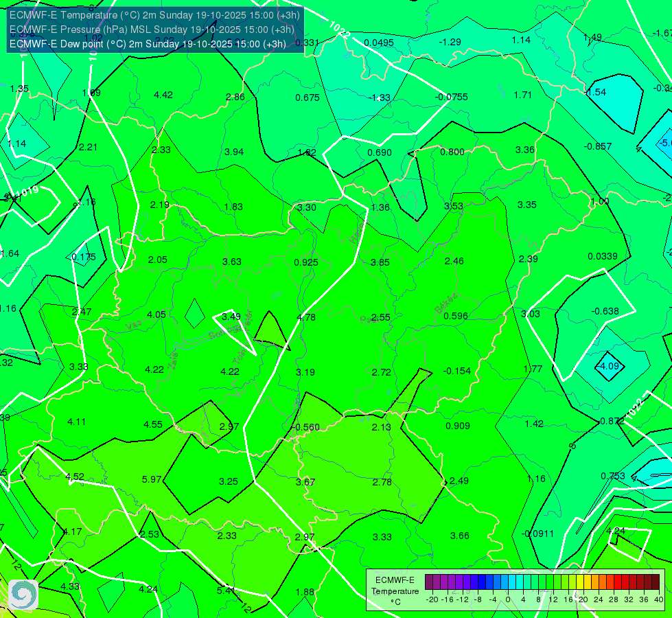The image size is (672, 618).
Task: Click the purple -20°C legend swatch
Action: pos(429,582)
